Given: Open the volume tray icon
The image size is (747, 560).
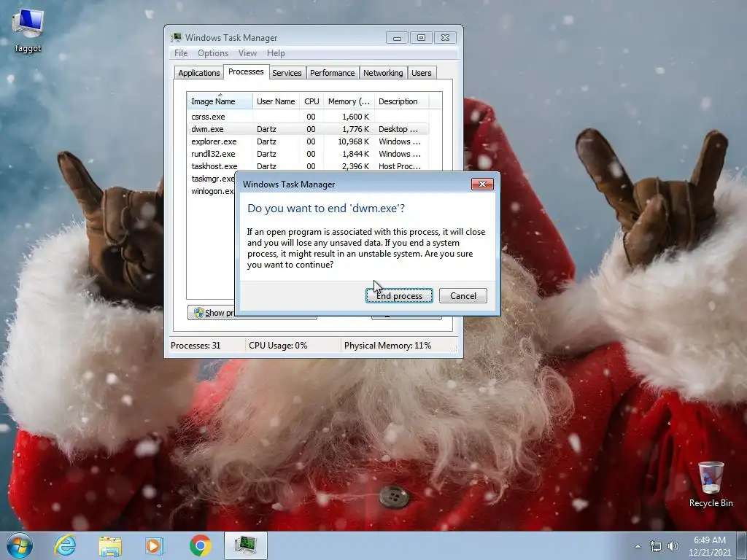Looking at the screenshot, I should tap(673, 547).
